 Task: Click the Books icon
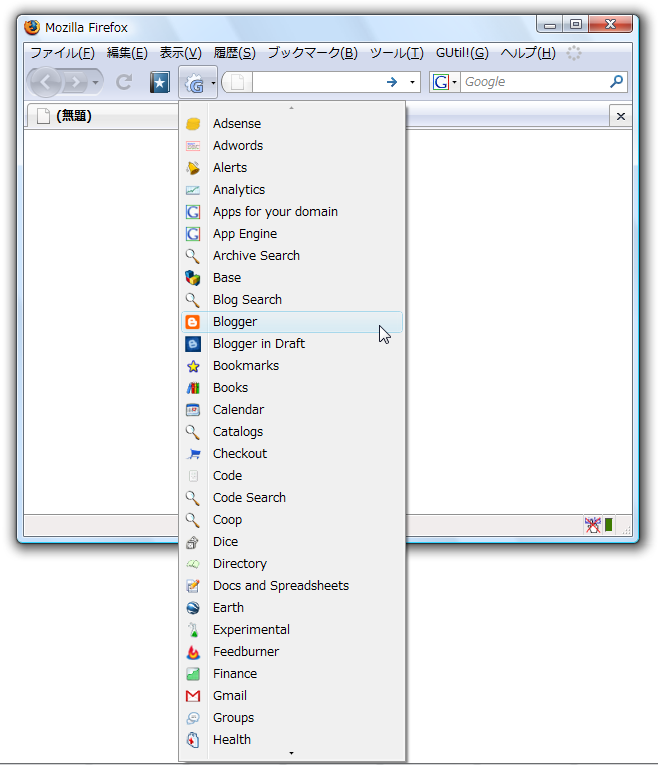193,388
